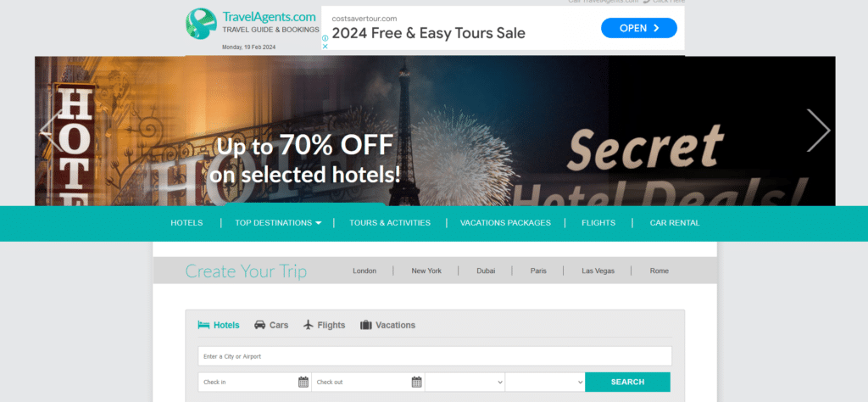Open Vacations Packages menu item
868x402 pixels.
[x=505, y=223]
